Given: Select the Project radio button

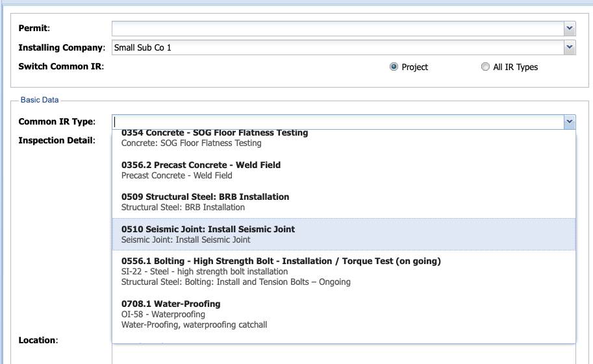Looking at the screenshot, I should click(x=394, y=67).
